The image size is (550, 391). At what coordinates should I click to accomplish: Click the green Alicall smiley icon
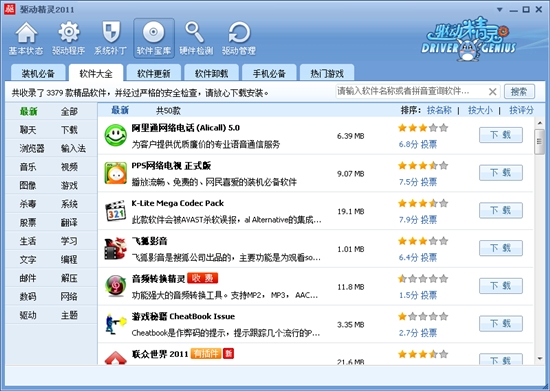click(115, 135)
